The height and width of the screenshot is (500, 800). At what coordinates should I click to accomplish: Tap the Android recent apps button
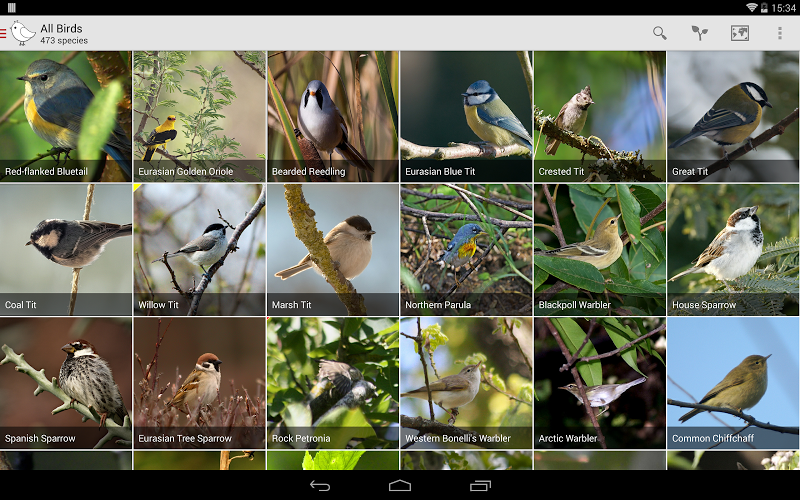480,485
